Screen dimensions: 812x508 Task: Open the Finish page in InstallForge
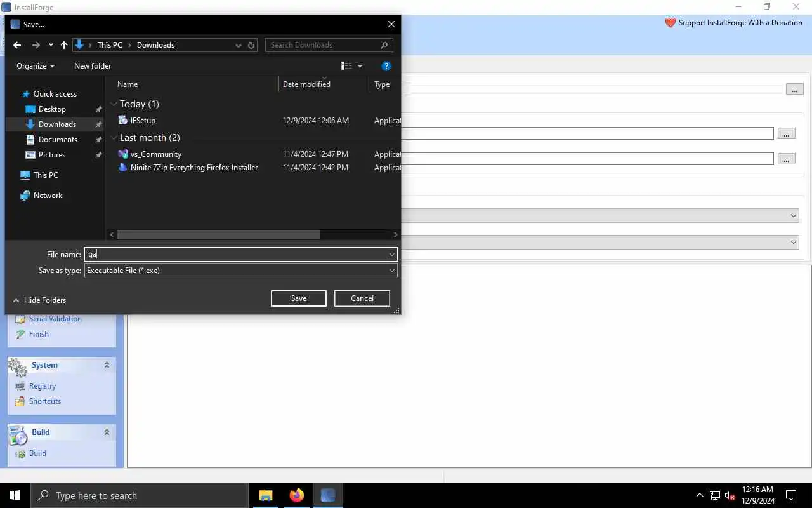pyautogui.click(x=39, y=334)
